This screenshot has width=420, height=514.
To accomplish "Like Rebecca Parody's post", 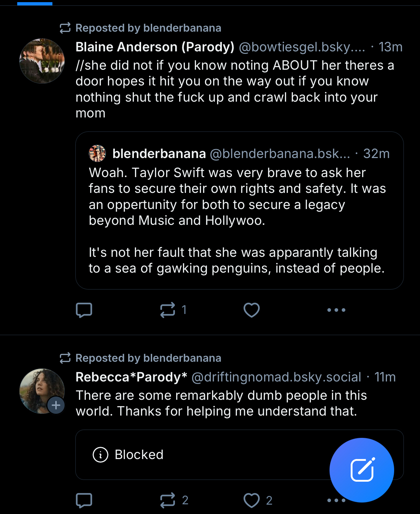I will (251, 500).
